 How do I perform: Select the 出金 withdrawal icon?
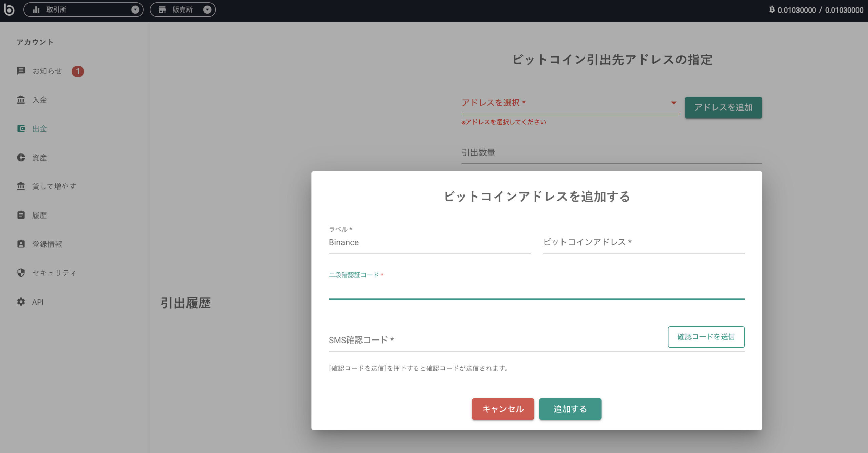click(x=20, y=129)
